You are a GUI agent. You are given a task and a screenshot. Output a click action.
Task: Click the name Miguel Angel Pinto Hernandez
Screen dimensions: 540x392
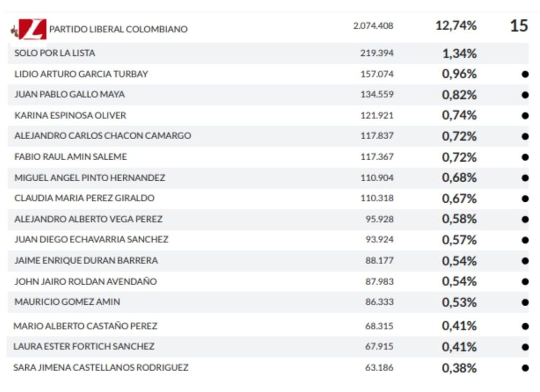coord(90,178)
